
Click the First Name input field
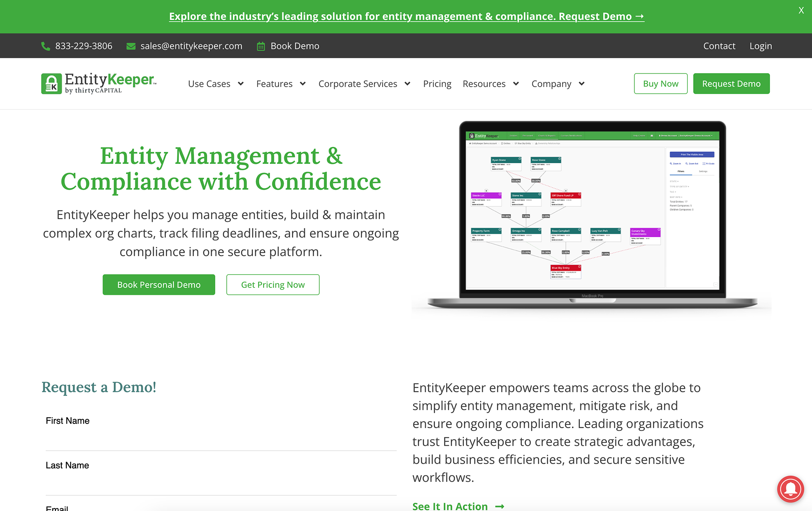tap(221, 440)
